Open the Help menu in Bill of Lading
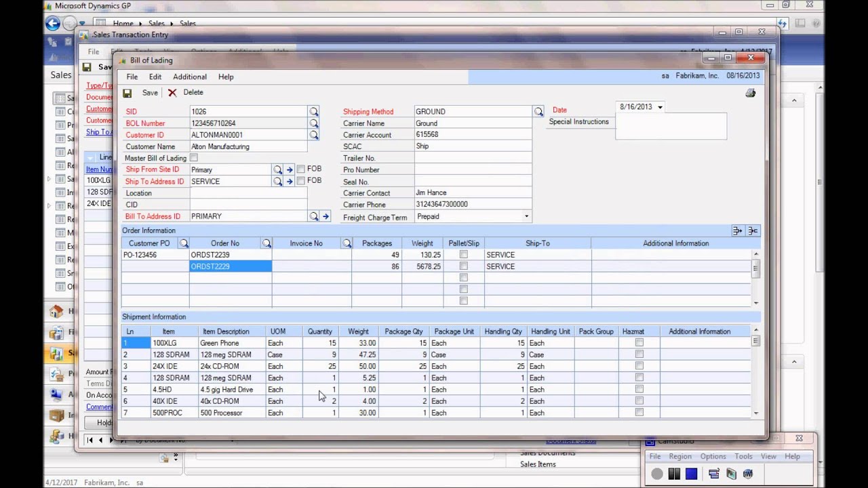Viewport: 868px width, 488px height. [226, 77]
